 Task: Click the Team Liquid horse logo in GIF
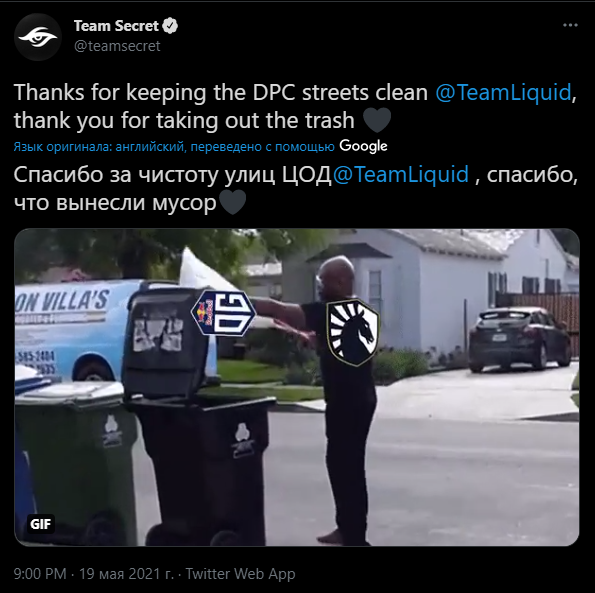pos(353,333)
